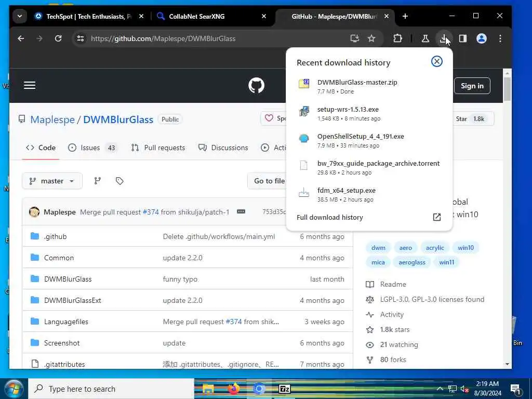Viewport: 532px width, 399px height.
Task: Open the profile avatar icon
Action: 482,38
